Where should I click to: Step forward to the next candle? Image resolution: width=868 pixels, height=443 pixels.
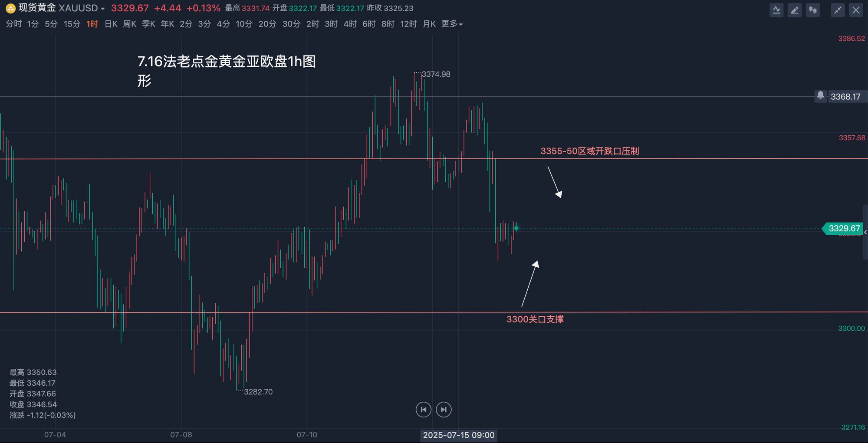pos(444,410)
